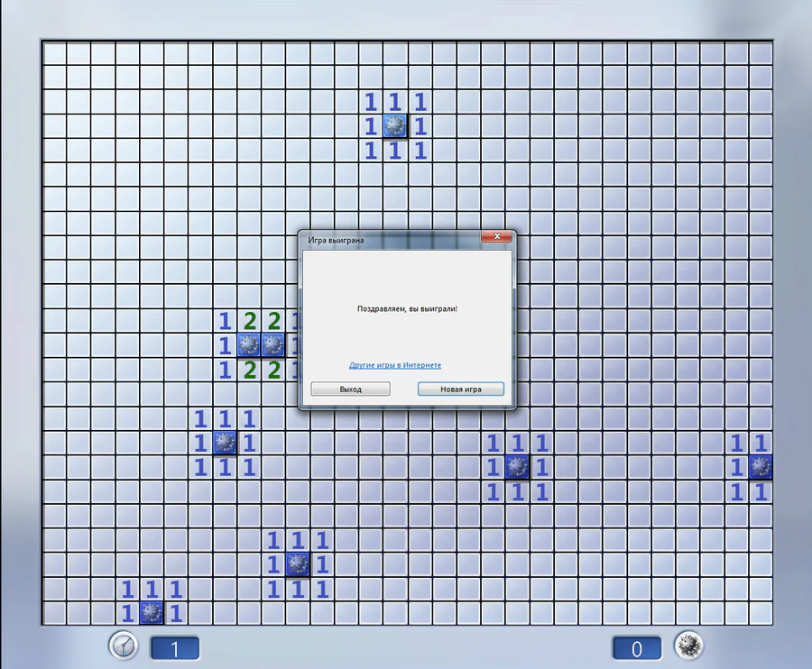Open the Другие игры в Интернете link

click(395, 365)
